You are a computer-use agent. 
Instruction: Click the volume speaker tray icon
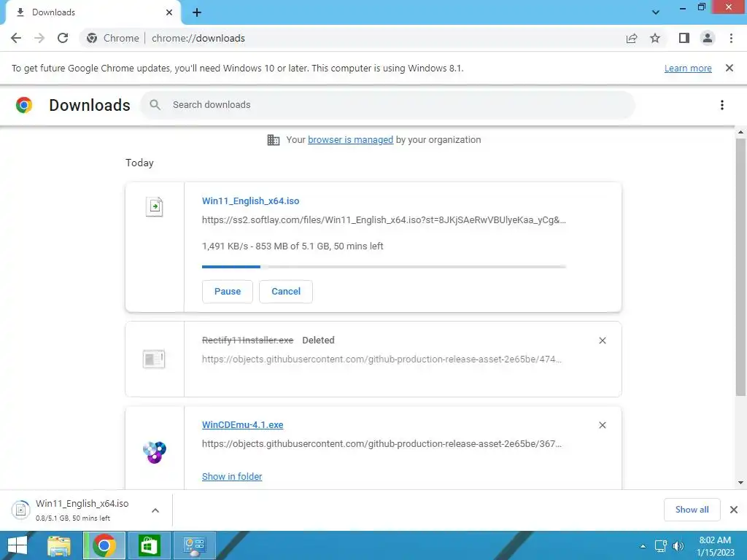coord(678,546)
